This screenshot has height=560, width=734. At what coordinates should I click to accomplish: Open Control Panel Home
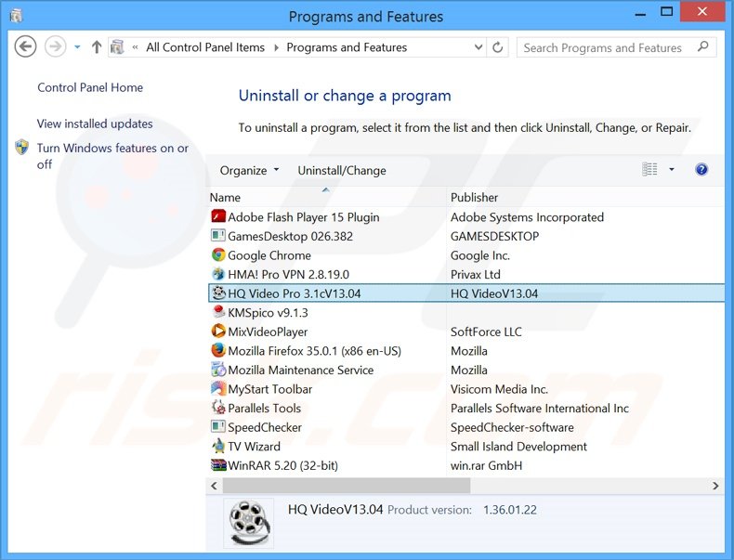(90, 87)
